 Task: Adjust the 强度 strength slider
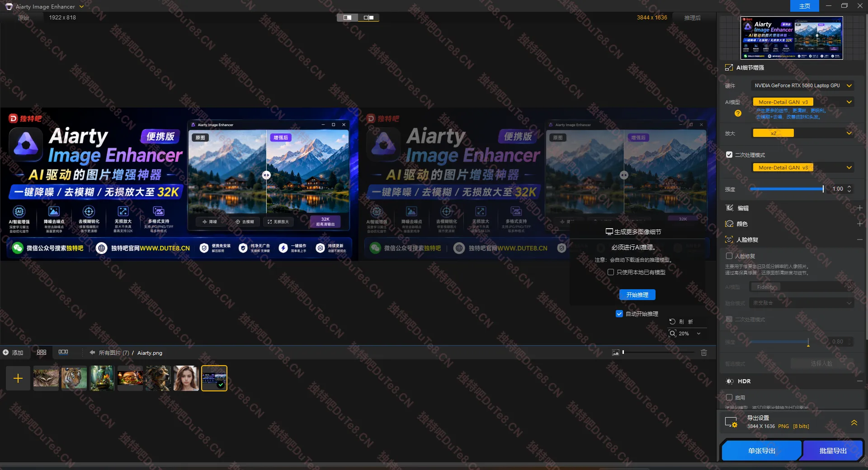coord(787,189)
